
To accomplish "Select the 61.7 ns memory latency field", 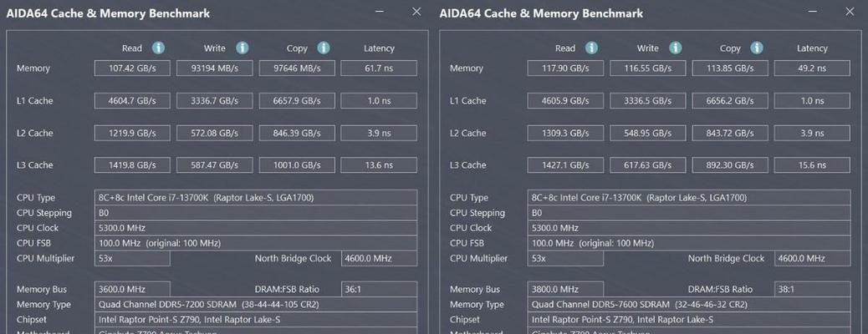I will 379,68.
